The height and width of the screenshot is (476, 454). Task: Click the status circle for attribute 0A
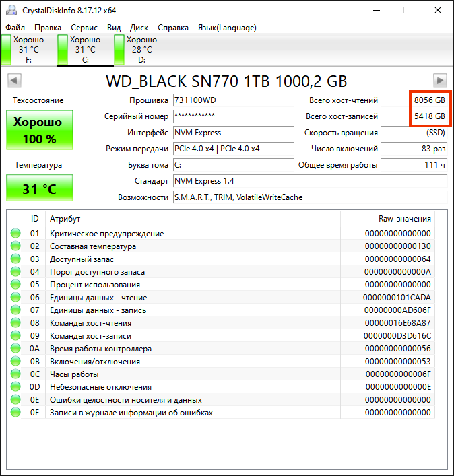[x=15, y=348]
